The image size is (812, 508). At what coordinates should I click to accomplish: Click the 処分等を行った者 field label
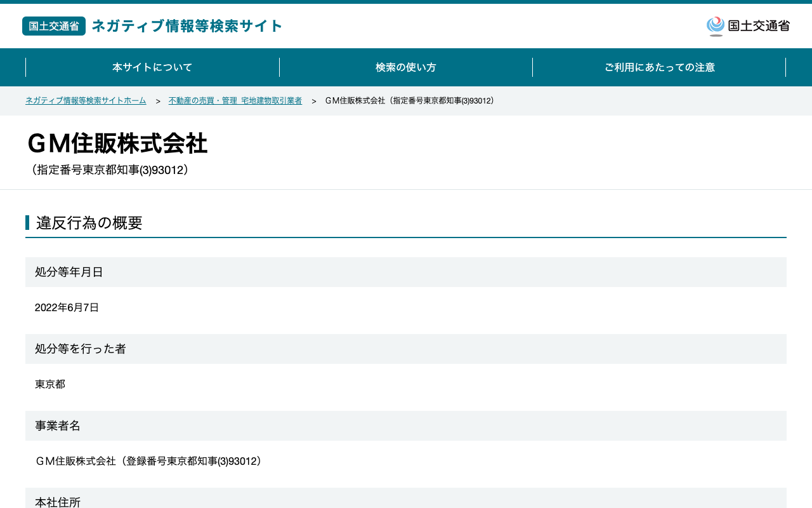tap(81, 349)
